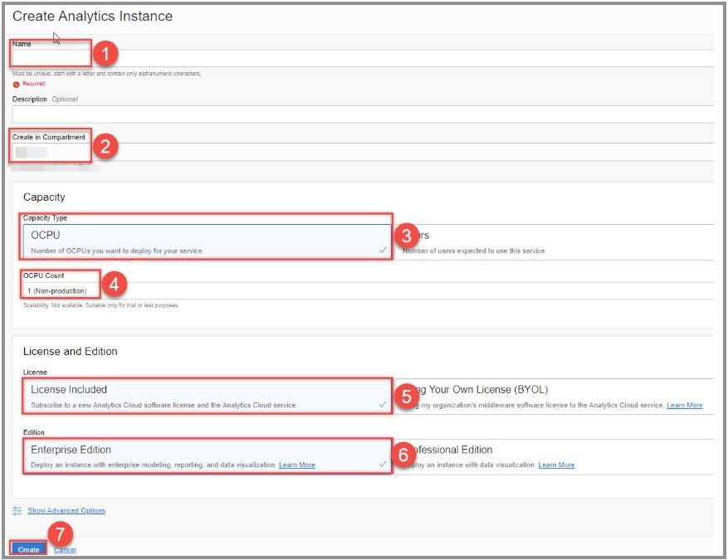This screenshot has width=728, height=560.
Task: Click the OCPU card checkmark icon
Action: pyautogui.click(x=383, y=250)
